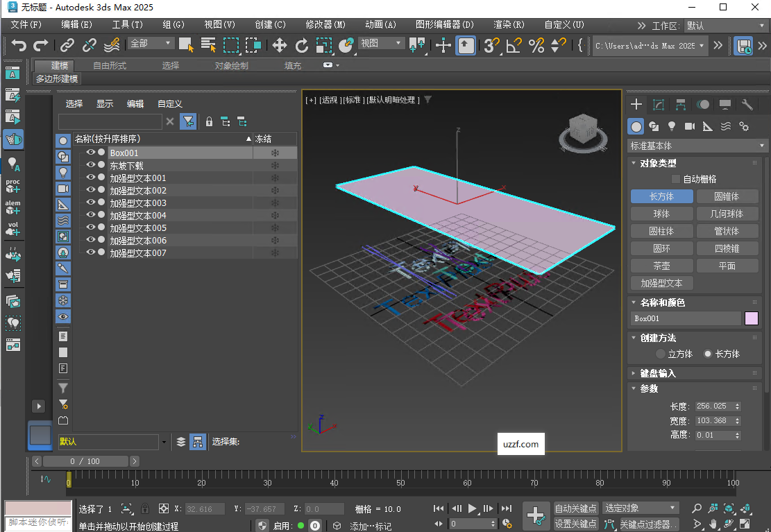The width and height of the screenshot is (771, 532).
Task: Open the Utilities panel wrench icon
Action: (747, 104)
